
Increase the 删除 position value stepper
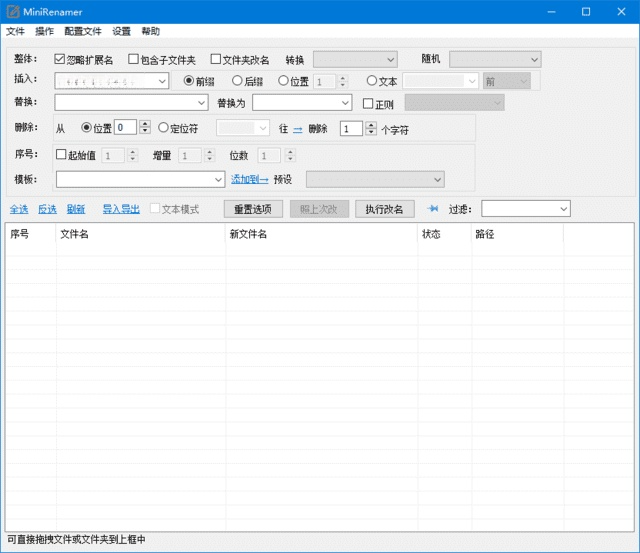point(145,124)
